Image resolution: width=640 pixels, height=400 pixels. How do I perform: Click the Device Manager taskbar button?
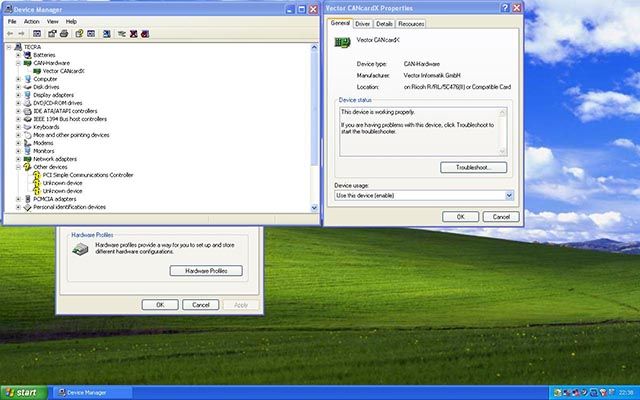[92, 393]
